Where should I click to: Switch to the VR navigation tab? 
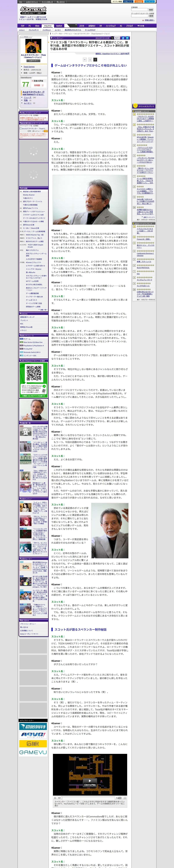101,26
